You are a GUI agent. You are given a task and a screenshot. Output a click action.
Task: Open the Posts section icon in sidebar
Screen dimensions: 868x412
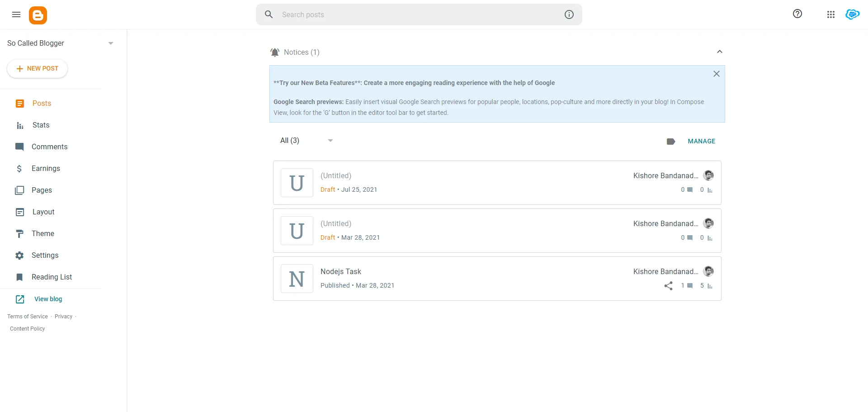pos(19,103)
